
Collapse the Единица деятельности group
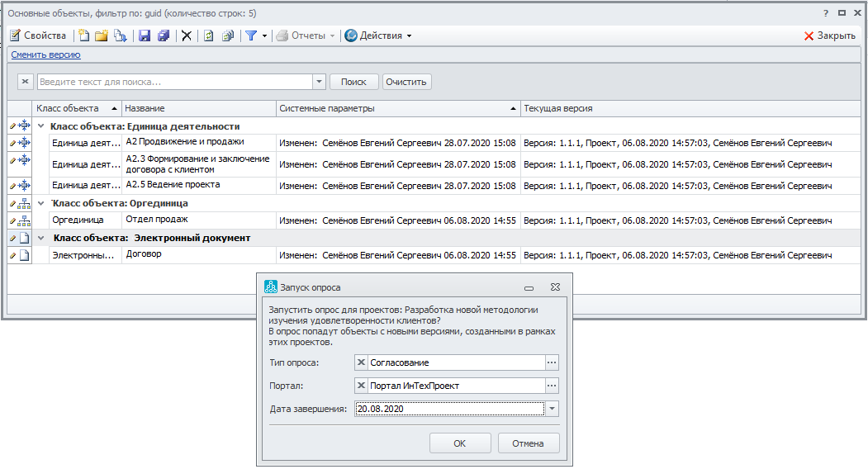click(x=41, y=126)
